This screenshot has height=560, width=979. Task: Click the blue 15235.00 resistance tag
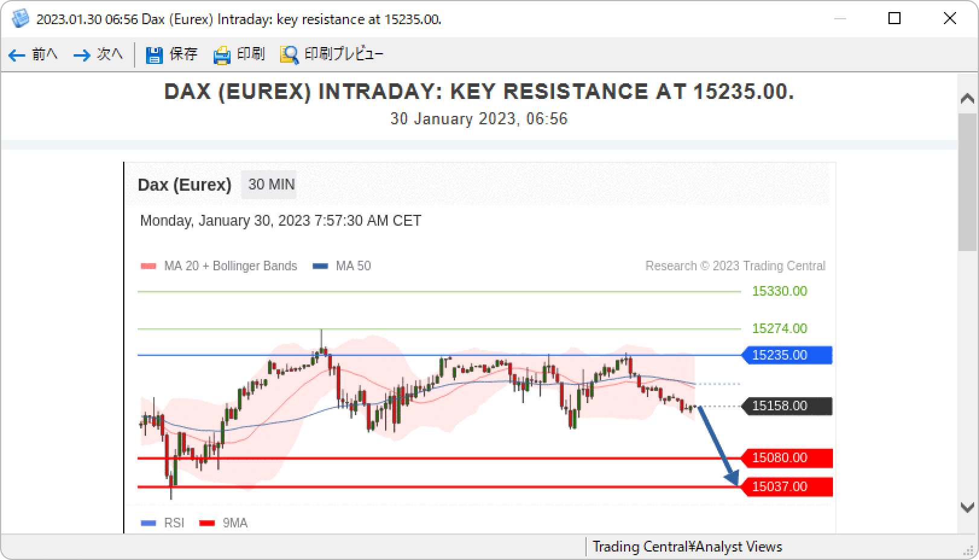pyautogui.click(x=787, y=355)
